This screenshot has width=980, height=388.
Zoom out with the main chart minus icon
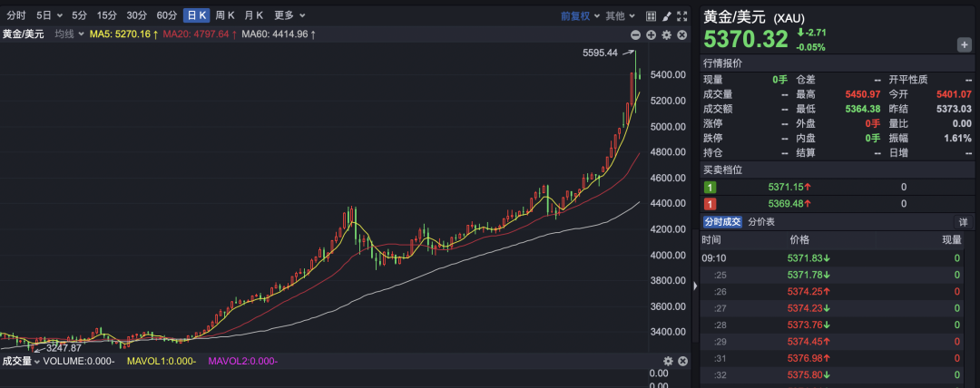(x=636, y=34)
